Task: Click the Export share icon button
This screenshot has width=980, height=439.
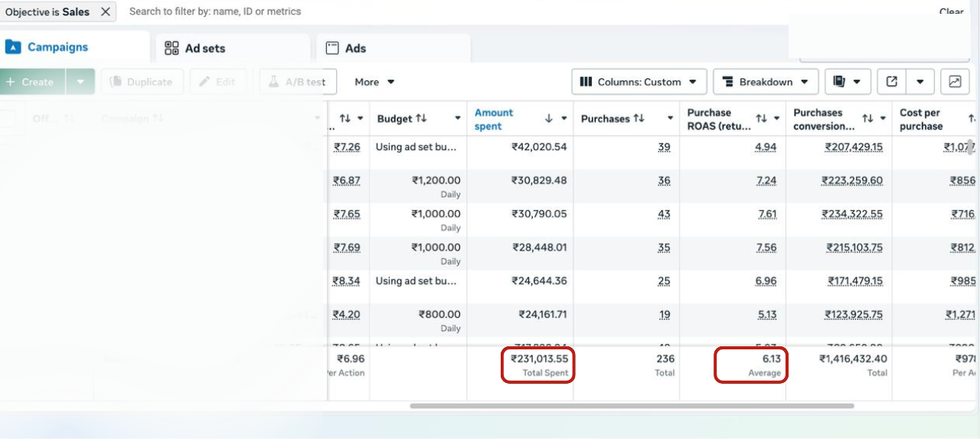Action: 892,82
